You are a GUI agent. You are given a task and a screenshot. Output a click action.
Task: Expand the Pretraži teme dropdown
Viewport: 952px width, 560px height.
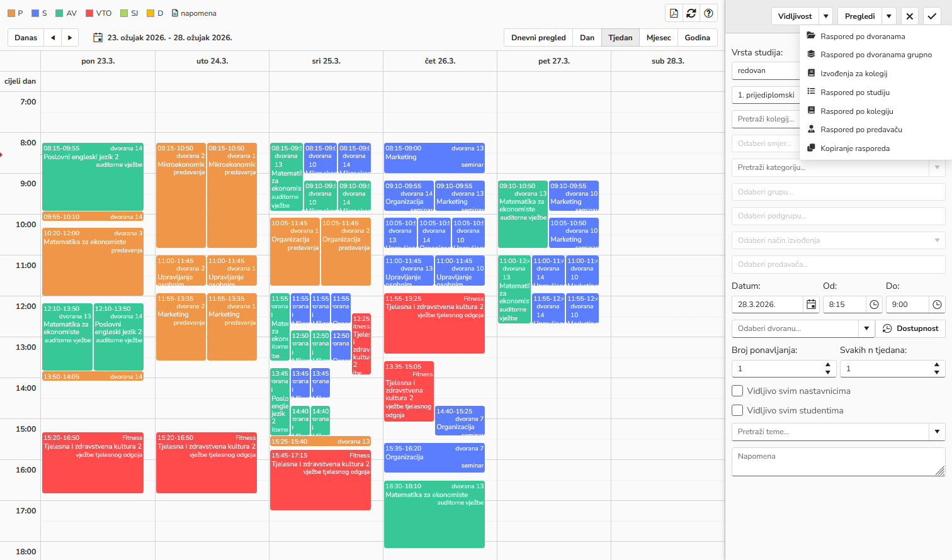(937, 432)
